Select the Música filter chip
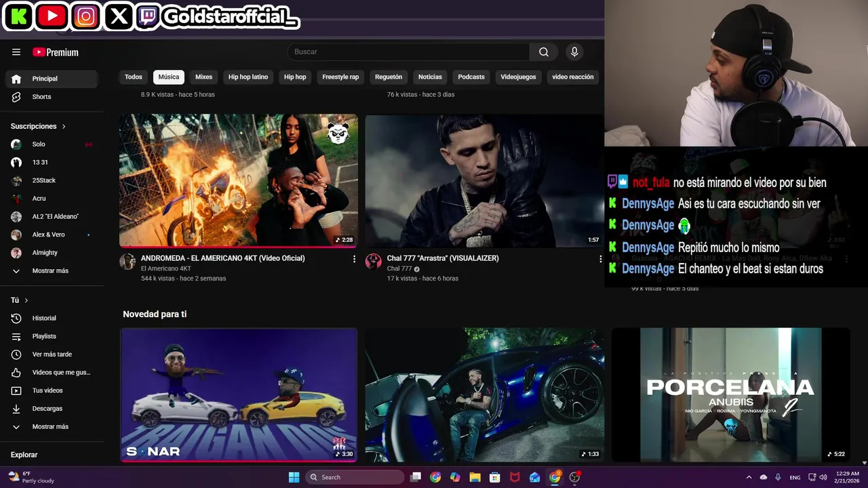 [x=169, y=77]
